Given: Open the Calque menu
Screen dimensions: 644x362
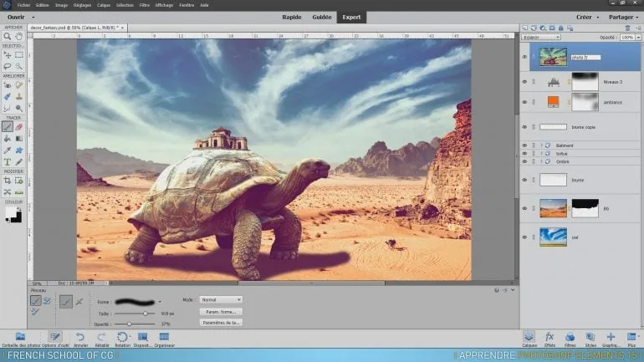Looking at the screenshot, I should [x=104, y=5].
